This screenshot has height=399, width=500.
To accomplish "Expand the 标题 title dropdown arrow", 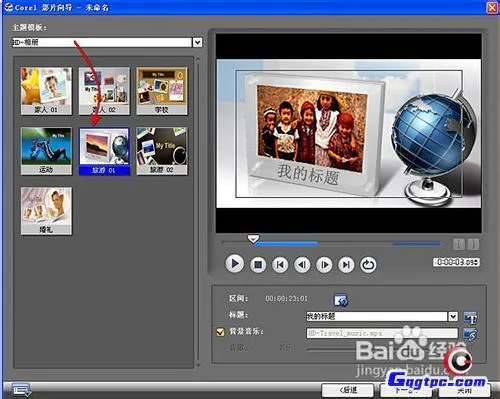I will 453,316.
